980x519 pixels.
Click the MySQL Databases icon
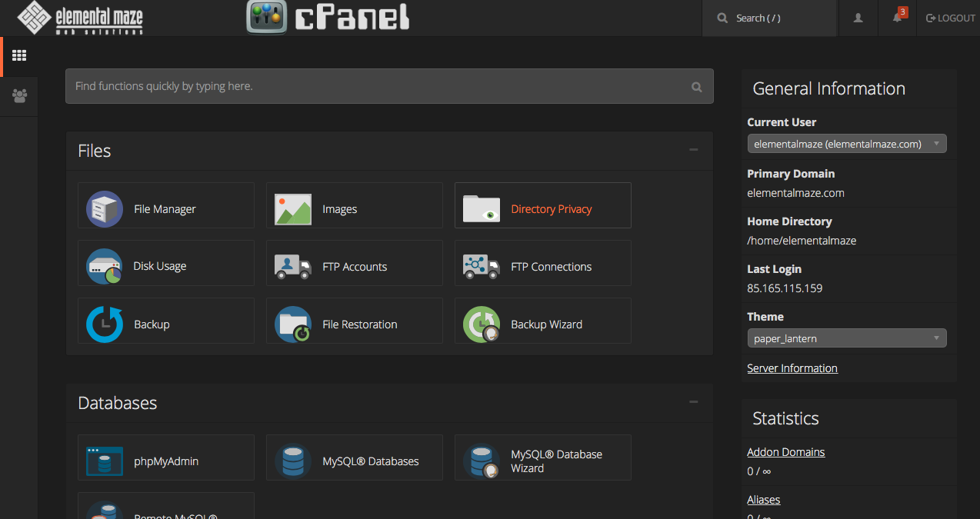click(x=293, y=461)
